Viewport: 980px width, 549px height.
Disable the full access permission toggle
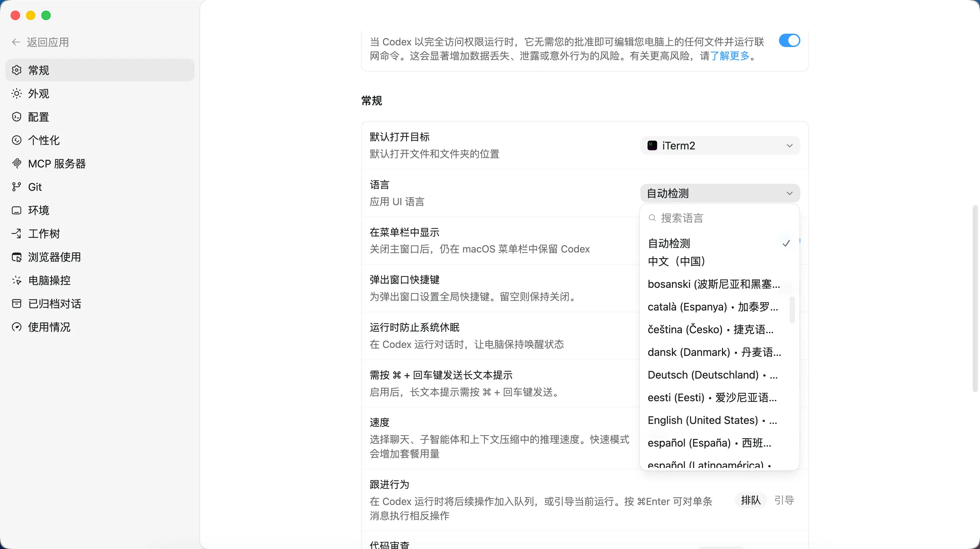click(789, 41)
